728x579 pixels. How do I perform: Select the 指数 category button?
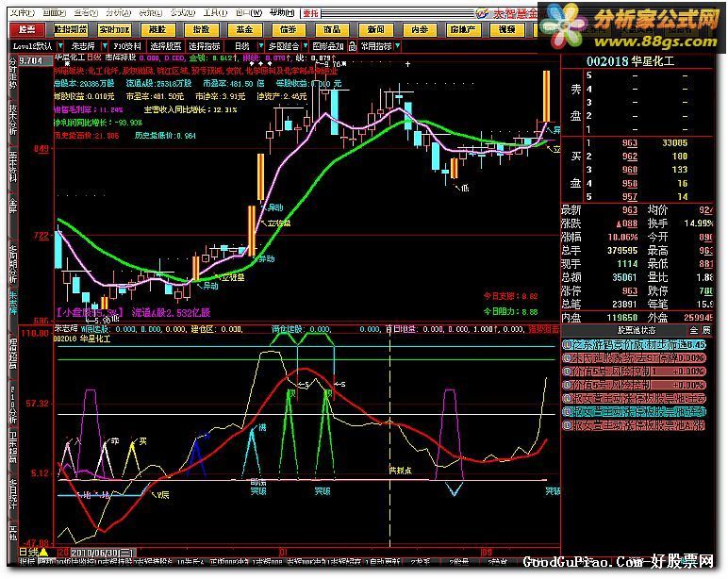pos(201,30)
